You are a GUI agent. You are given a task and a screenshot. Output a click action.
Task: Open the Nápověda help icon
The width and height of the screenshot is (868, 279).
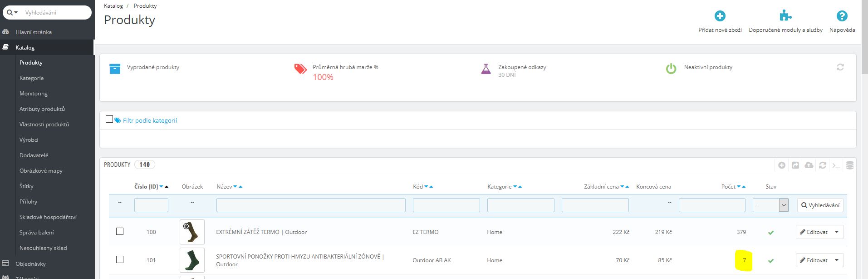click(x=842, y=16)
